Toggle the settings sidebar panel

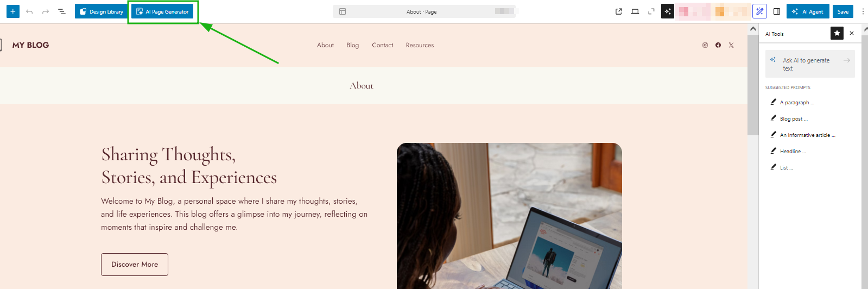pyautogui.click(x=777, y=11)
